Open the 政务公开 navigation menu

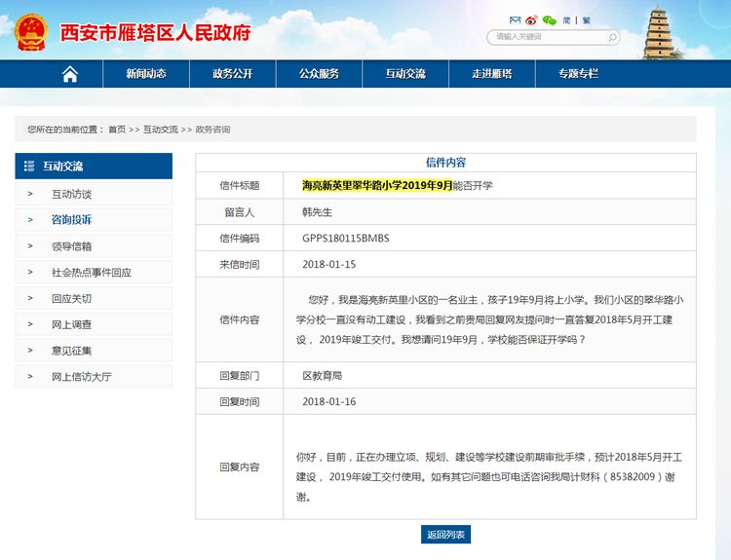[x=232, y=74]
